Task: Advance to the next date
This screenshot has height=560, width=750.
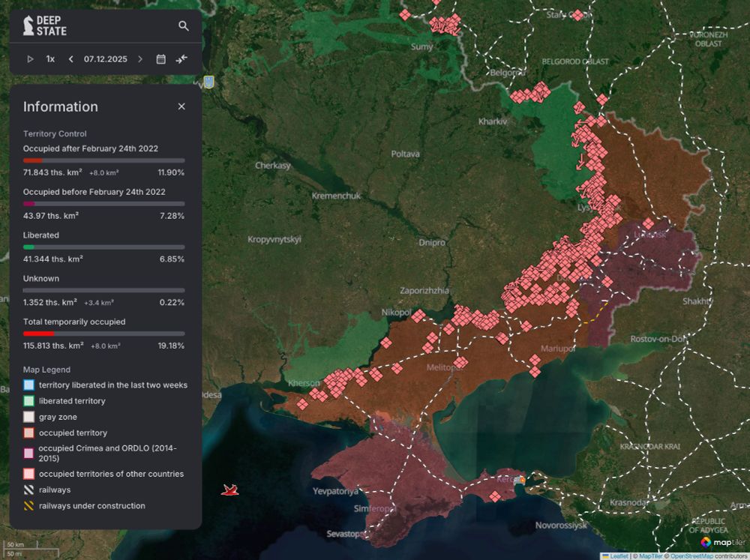Action: point(140,59)
